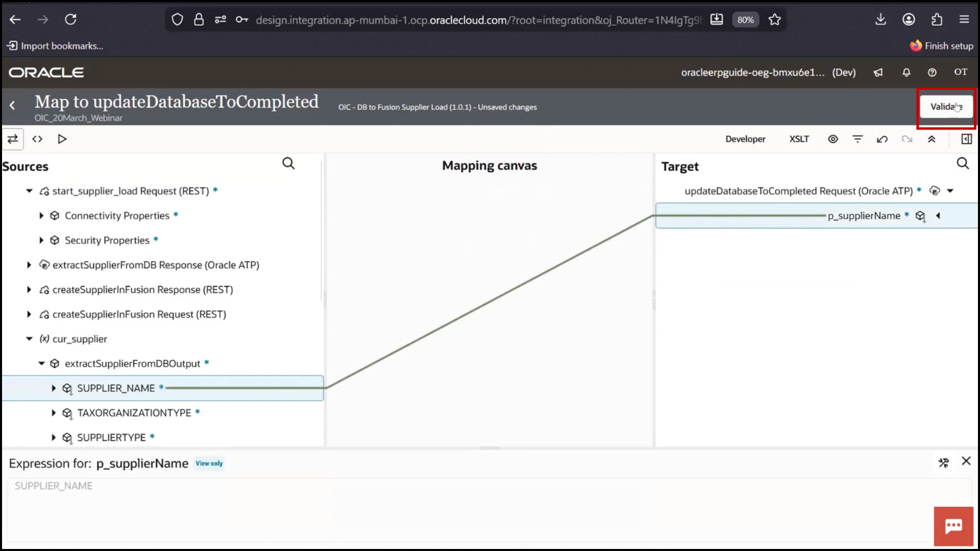Bookmark this page with the star icon

click(774, 20)
